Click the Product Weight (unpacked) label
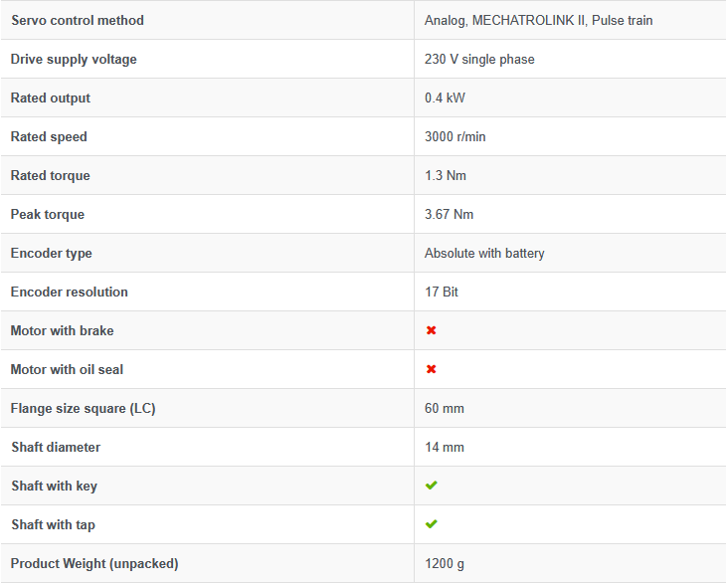 tap(94, 563)
